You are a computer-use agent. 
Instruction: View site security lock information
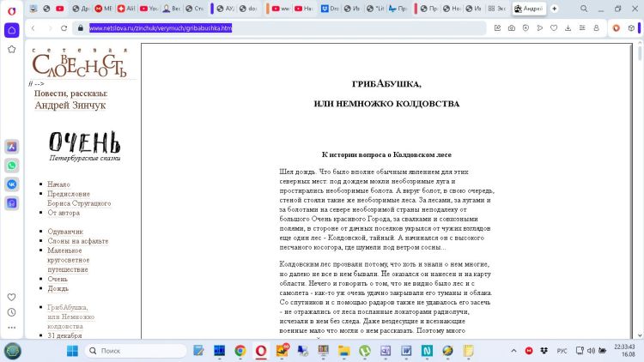pyautogui.click(x=81, y=28)
